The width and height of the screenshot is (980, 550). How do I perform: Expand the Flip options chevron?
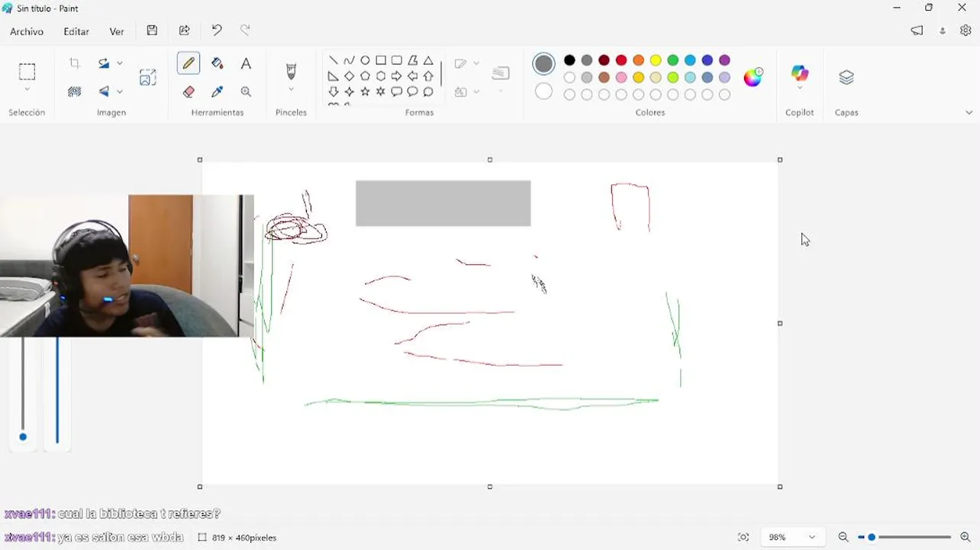tap(120, 92)
